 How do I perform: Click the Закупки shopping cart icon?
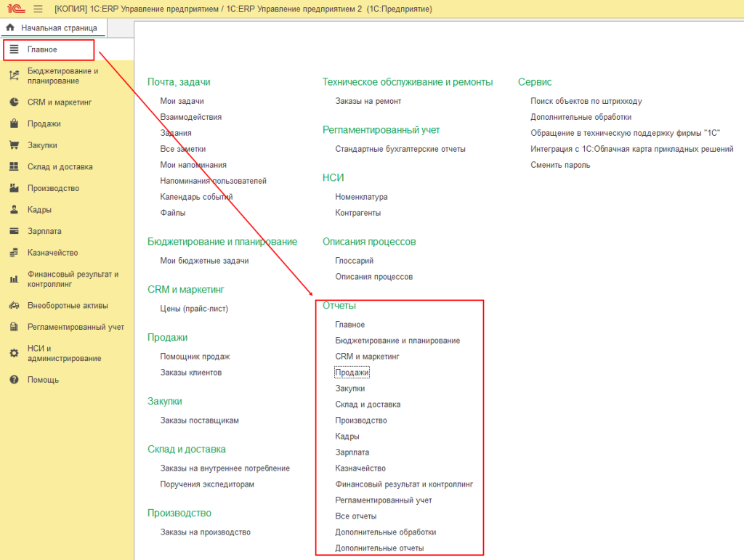14,145
